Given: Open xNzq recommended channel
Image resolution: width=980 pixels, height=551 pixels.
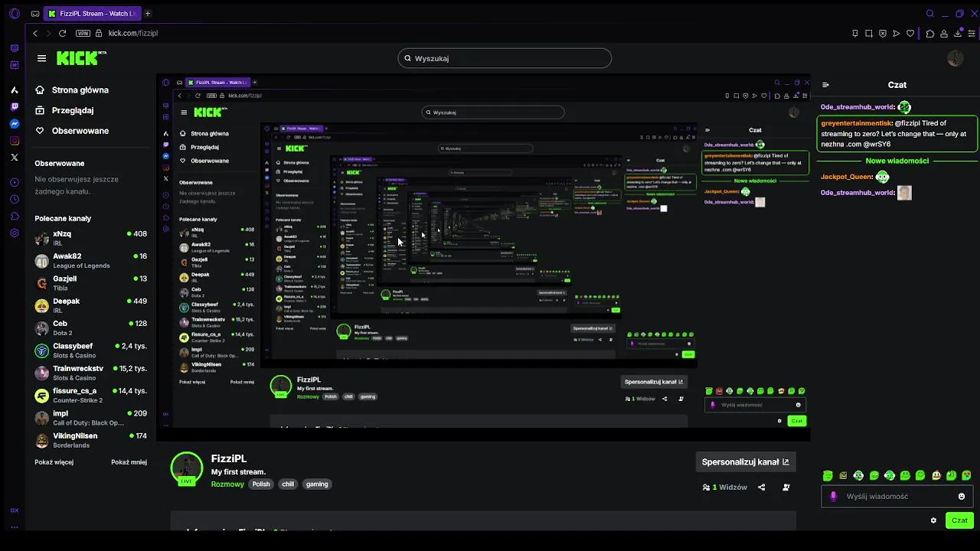Looking at the screenshot, I should click(91, 238).
